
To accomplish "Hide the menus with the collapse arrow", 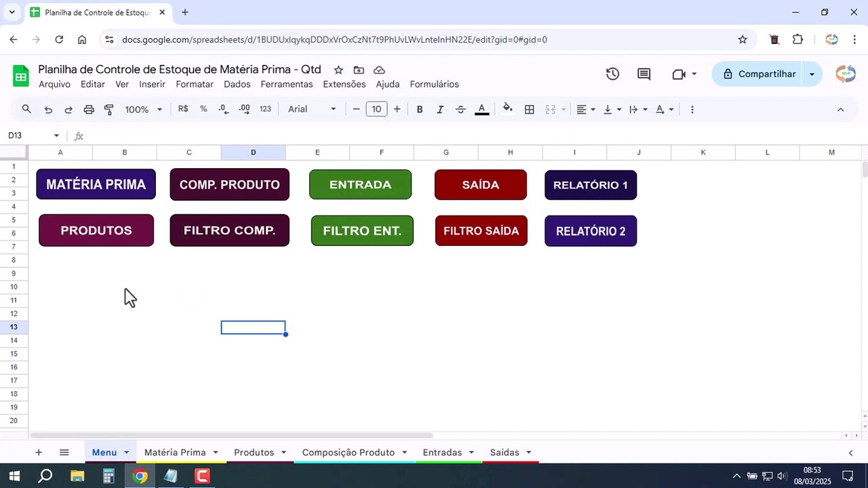I will (840, 109).
